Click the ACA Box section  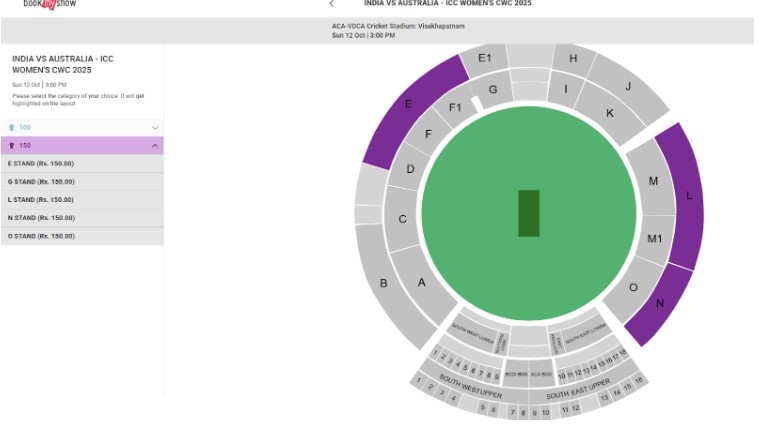pos(541,373)
